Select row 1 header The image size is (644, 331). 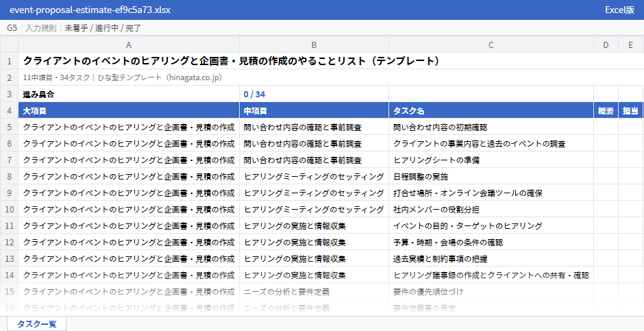click(x=9, y=61)
